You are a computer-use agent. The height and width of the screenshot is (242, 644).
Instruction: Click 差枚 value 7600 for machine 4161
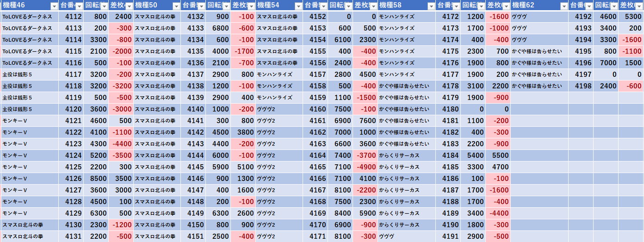tap(365, 121)
